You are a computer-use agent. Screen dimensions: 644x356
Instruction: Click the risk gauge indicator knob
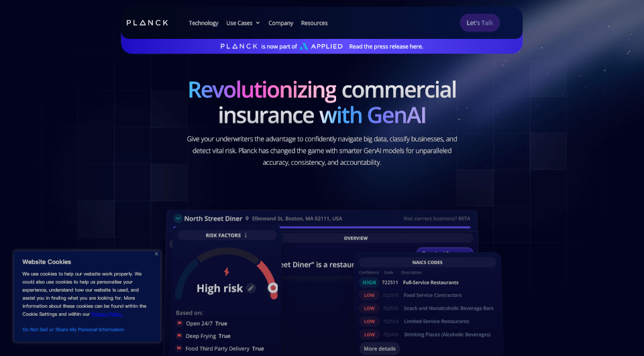[x=273, y=288]
